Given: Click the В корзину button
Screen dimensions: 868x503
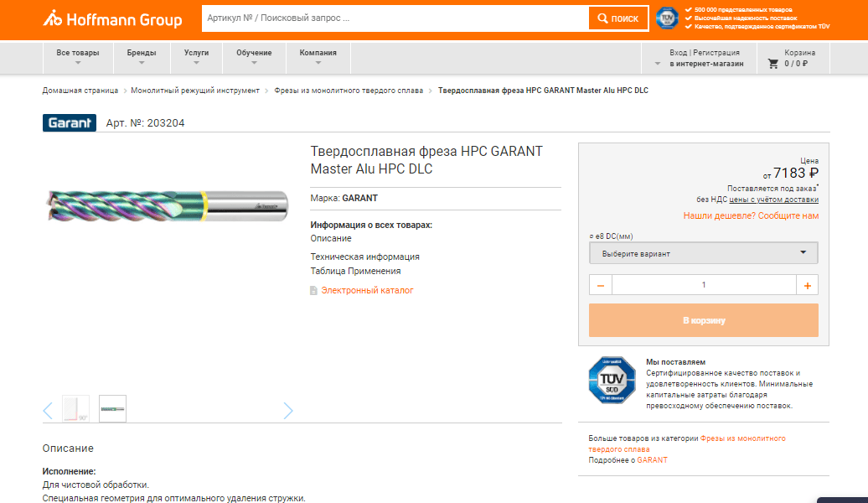Looking at the screenshot, I should pos(704,320).
